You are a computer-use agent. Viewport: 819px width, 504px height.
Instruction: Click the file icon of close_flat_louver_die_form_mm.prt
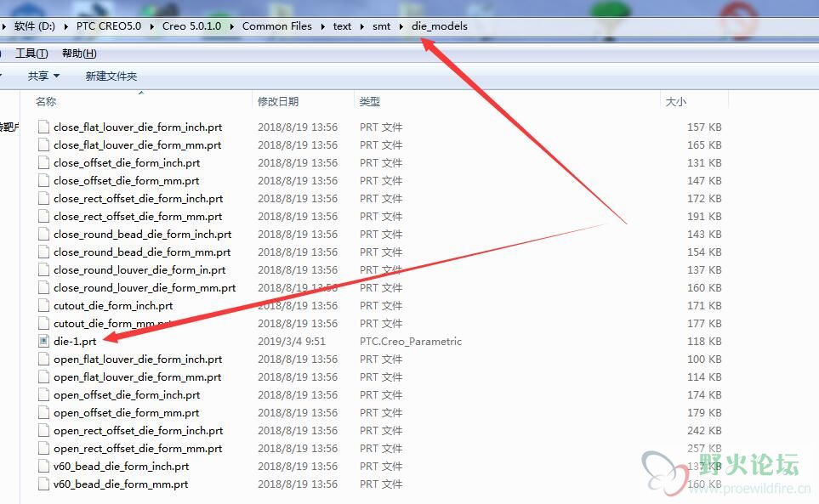coord(44,144)
